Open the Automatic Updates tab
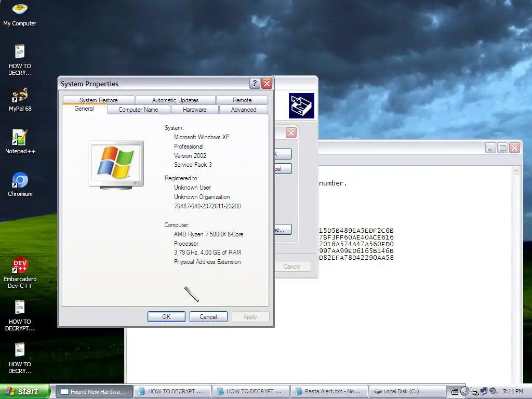Screen dimensions: 532x399 point(176,100)
